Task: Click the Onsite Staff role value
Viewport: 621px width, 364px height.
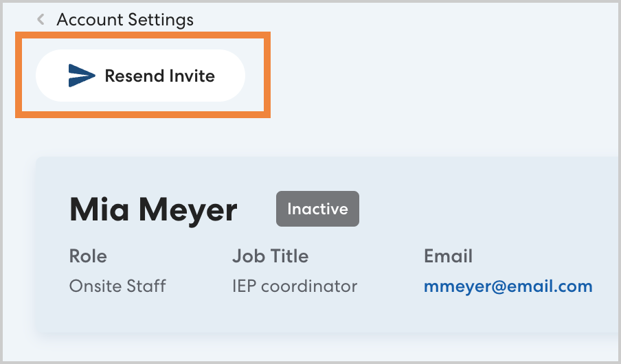Action: (x=117, y=286)
